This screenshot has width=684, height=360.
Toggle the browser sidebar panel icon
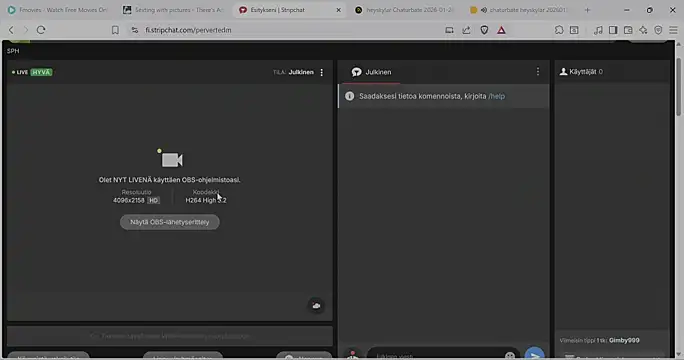pyautogui.click(x=613, y=30)
